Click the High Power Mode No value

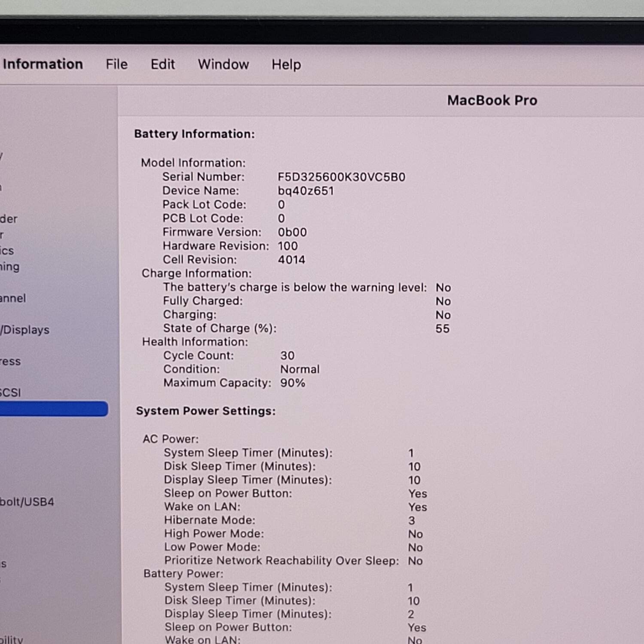point(416,534)
